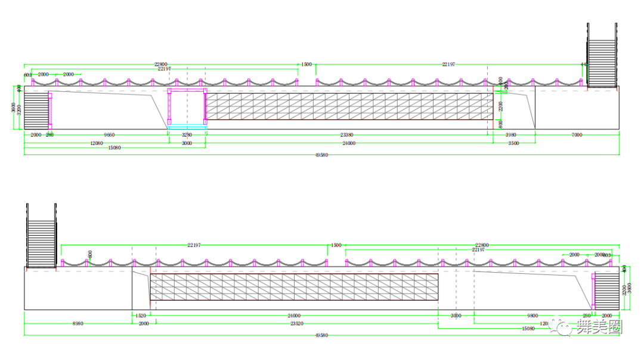Click the WeChat logo in the watermark
The image size is (644, 355).
(x=563, y=326)
